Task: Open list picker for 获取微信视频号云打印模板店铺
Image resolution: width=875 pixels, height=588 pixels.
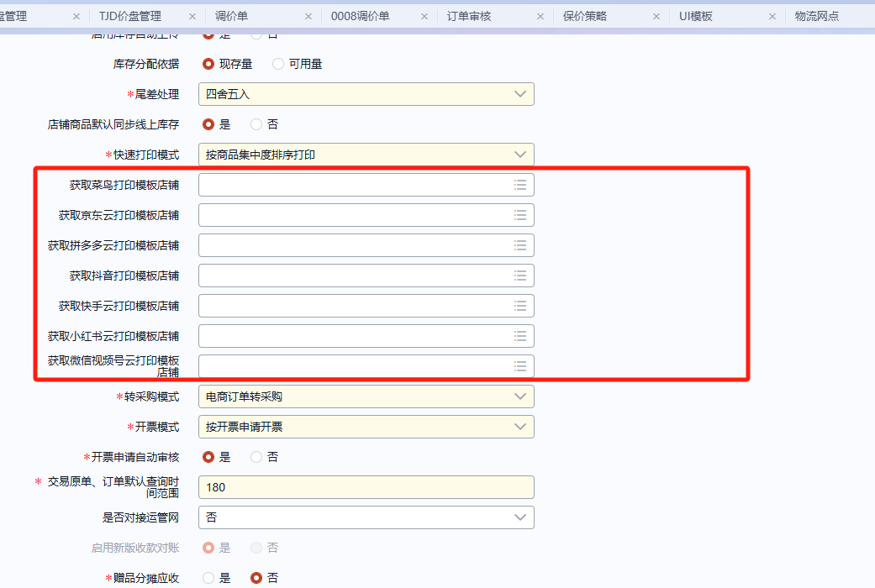Action: (x=520, y=366)
